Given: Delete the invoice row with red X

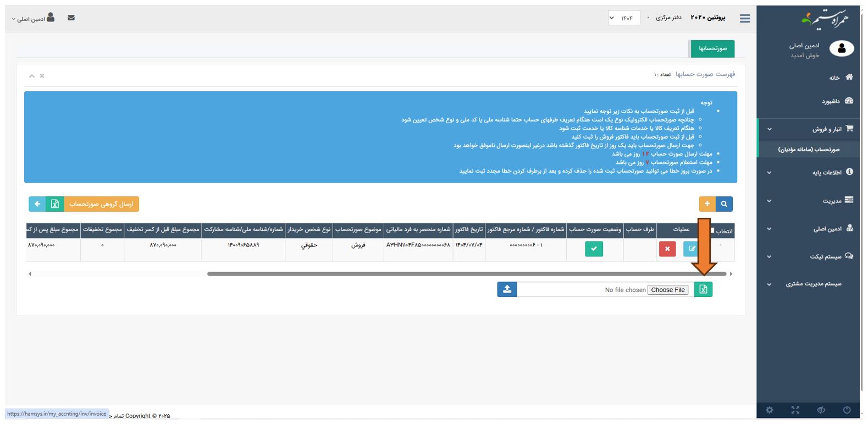Looking at the screenshot, I should tap(667, 249).
